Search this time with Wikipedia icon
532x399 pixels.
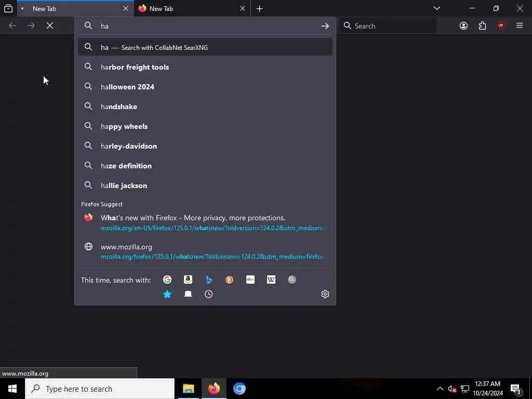(x=271, y=280)
